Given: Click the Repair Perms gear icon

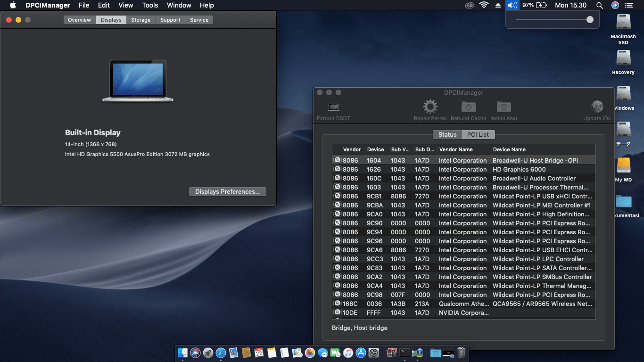Looking at the screenshot, I should click(x=430, y=107).
